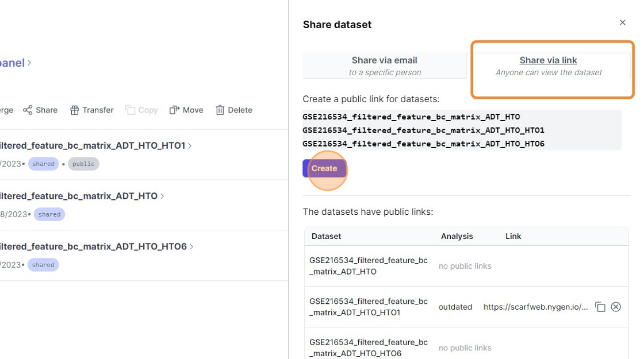Click the Transfer toolbar icon
Image resolution: width=644 pixels, height=359 pixels.
pyautogui.click(x=75, y=110)
